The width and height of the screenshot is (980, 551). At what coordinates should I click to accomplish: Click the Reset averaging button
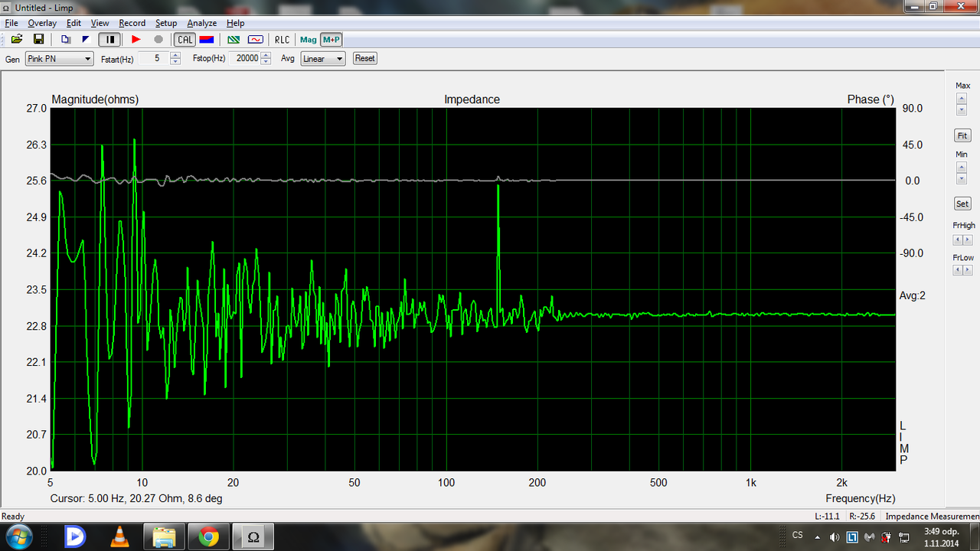tap(364, 58)
